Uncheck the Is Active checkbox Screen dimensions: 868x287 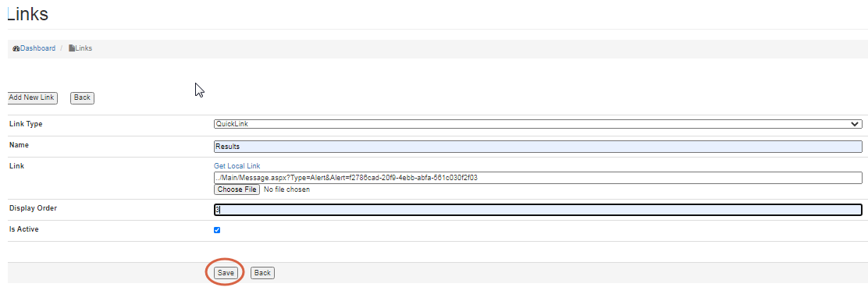[217, 230]
